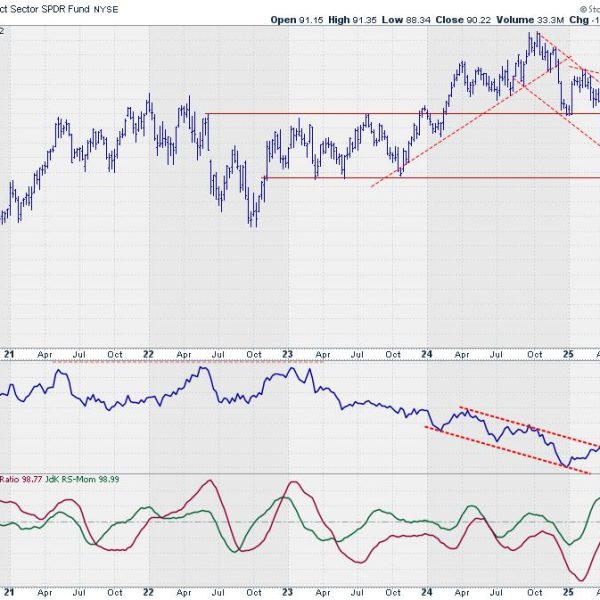Click year 23 on the bottom-most time axis
The width and height of the screenshot is (600, 600).
coord(288,591)
